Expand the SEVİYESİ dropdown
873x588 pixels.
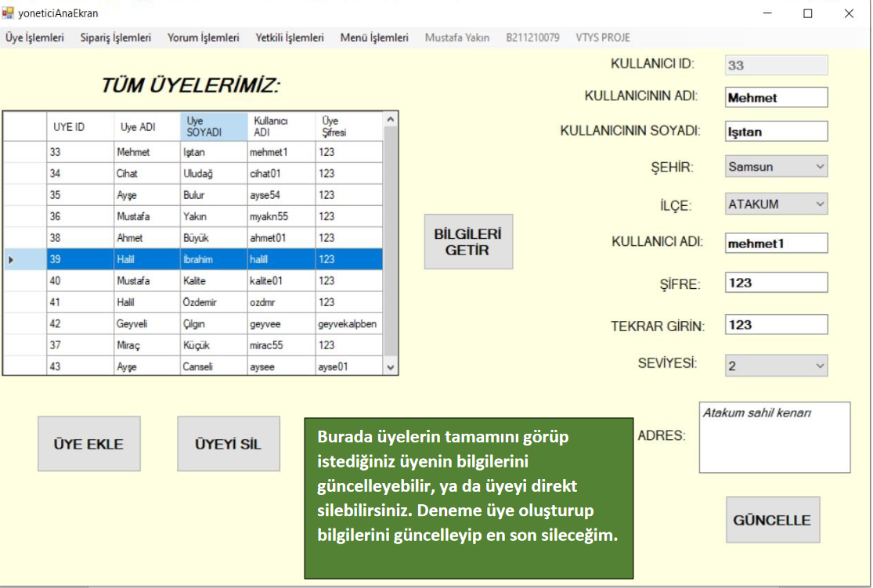[776, 366]
